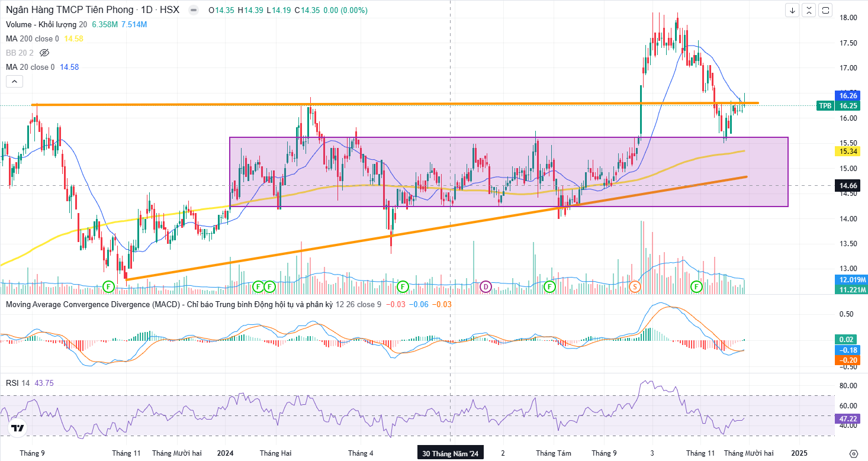Click the Tháng Hai label on the time axis
The image size is (868, 461).
tap(275, 453)
